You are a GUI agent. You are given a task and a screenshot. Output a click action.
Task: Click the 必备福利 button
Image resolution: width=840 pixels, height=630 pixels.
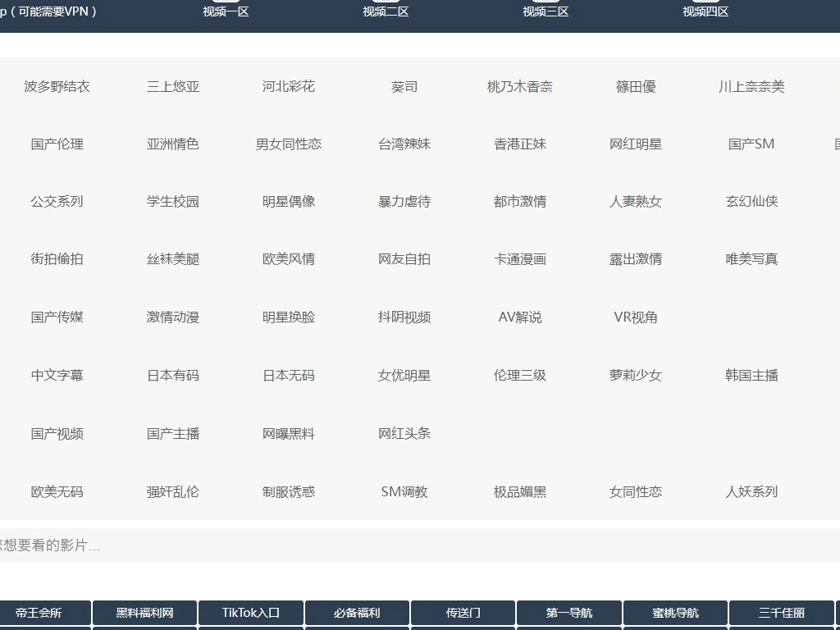357,613
